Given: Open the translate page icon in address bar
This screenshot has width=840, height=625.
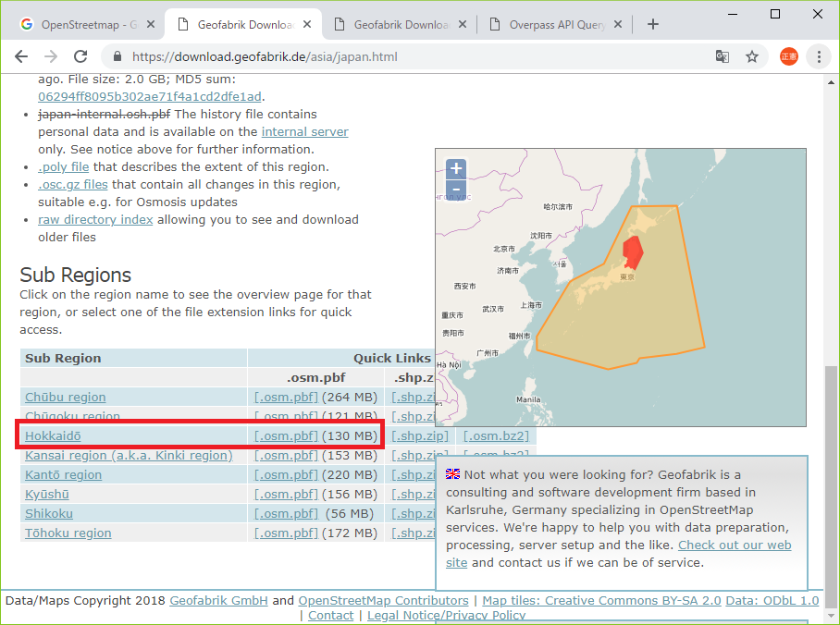Looking at the screenshot, I should click(x=723, y=56).
